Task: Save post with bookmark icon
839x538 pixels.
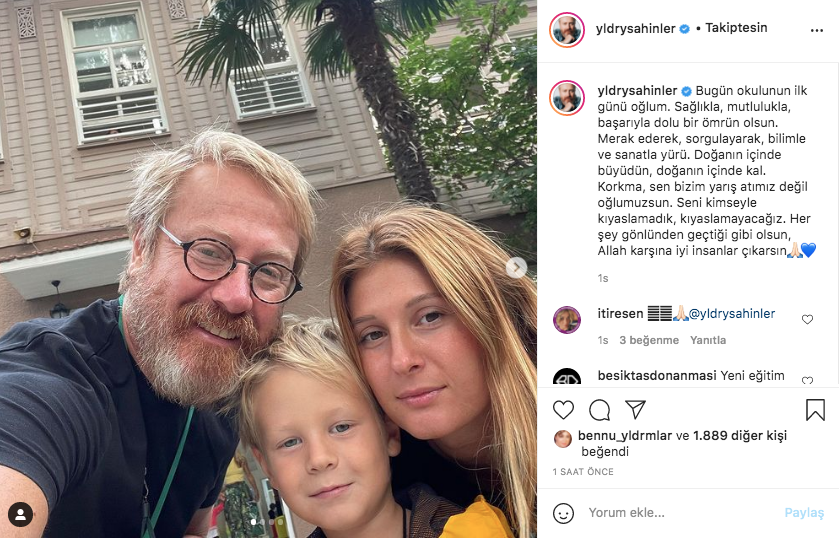Action: point(815,410)
